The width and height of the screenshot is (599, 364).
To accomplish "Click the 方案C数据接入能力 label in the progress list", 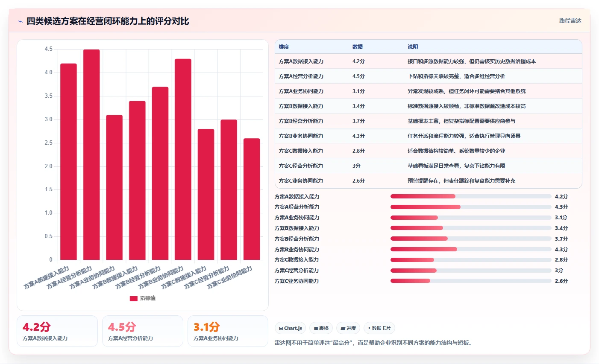I will 297,260.
